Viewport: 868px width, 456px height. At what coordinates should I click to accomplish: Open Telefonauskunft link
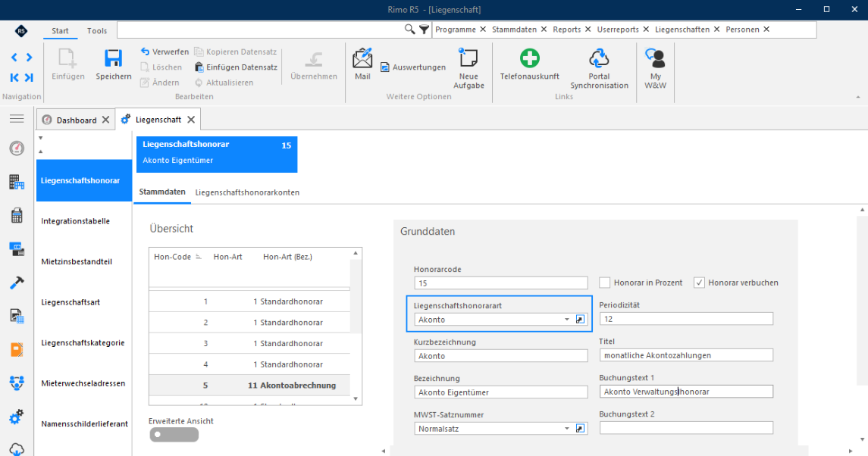[x=530, y=64]
